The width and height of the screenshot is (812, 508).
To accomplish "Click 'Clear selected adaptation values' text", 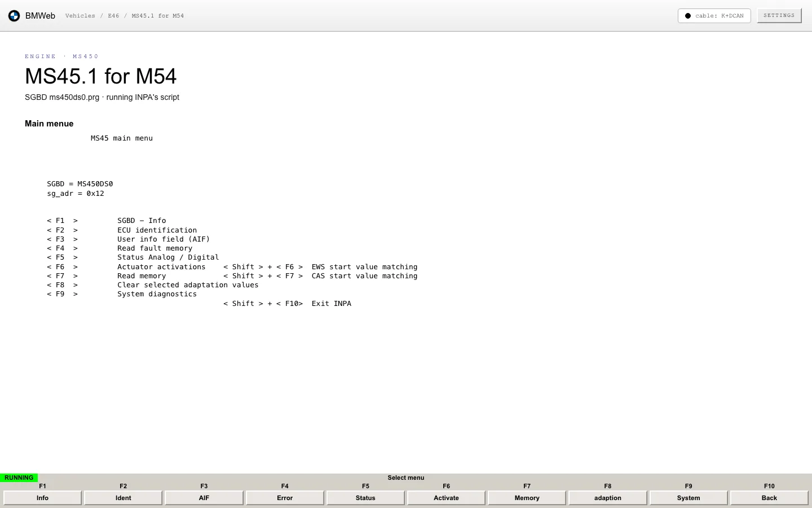I will tap(188, 285).
